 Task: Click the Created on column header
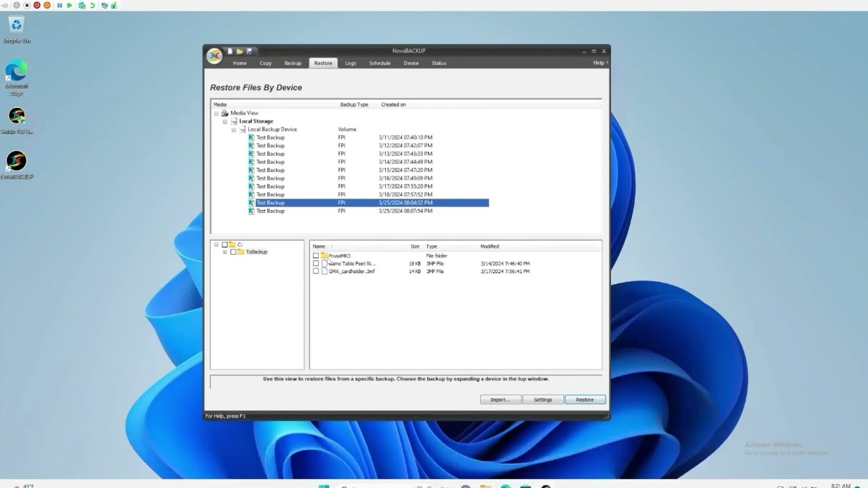pos(393,104)
